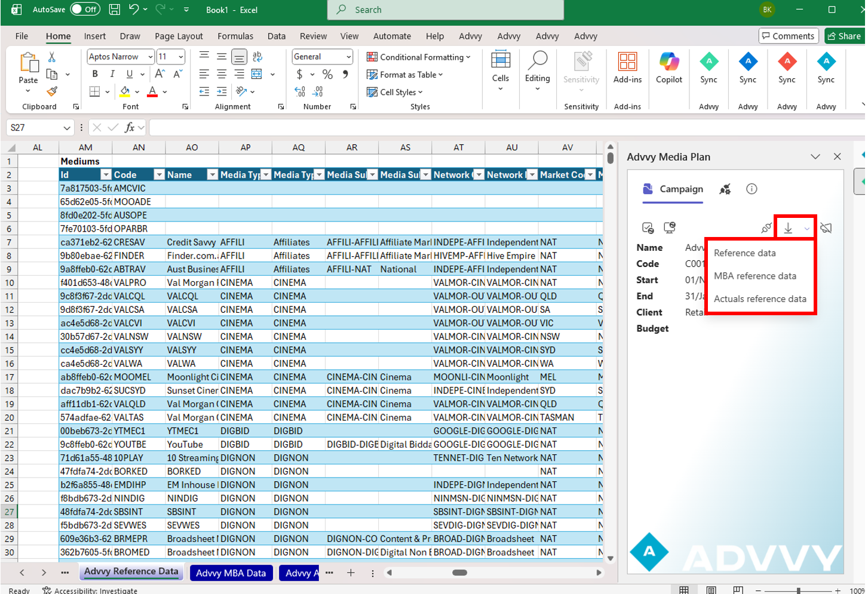Click the download arrow icon in Advvy panel
Screen dimensions: 868x594
788,228
